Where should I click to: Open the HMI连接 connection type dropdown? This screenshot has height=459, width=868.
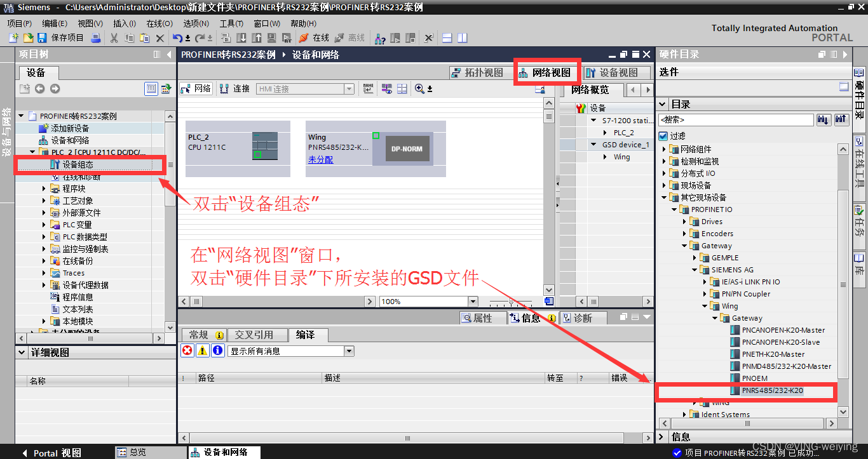point(349,89)
